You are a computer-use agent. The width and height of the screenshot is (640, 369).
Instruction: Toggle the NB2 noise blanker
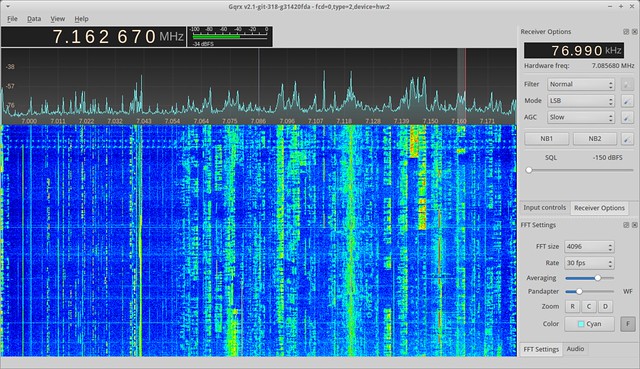tap(595, 139)
